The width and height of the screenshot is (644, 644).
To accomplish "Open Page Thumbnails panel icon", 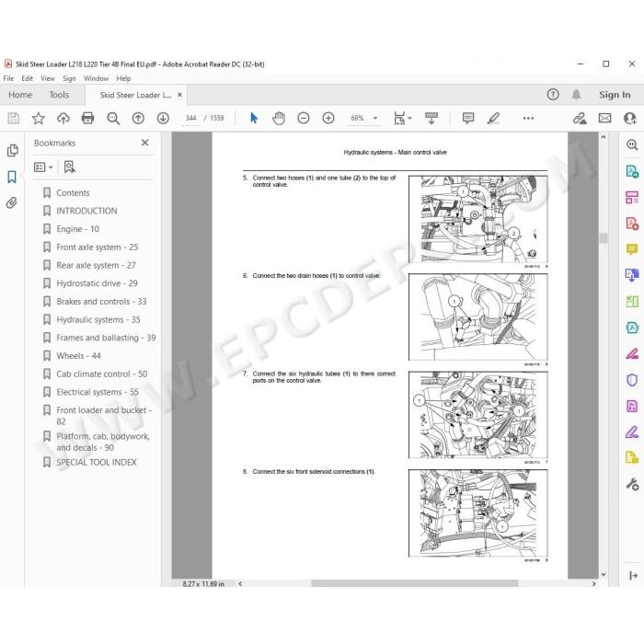I will (12, 150).
